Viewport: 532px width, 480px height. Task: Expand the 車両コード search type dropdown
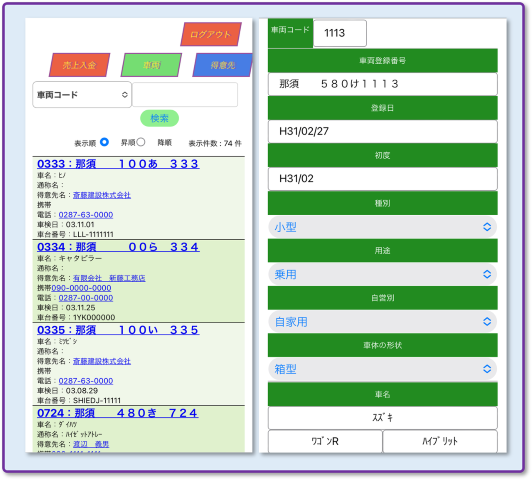[x=82, y=95]
